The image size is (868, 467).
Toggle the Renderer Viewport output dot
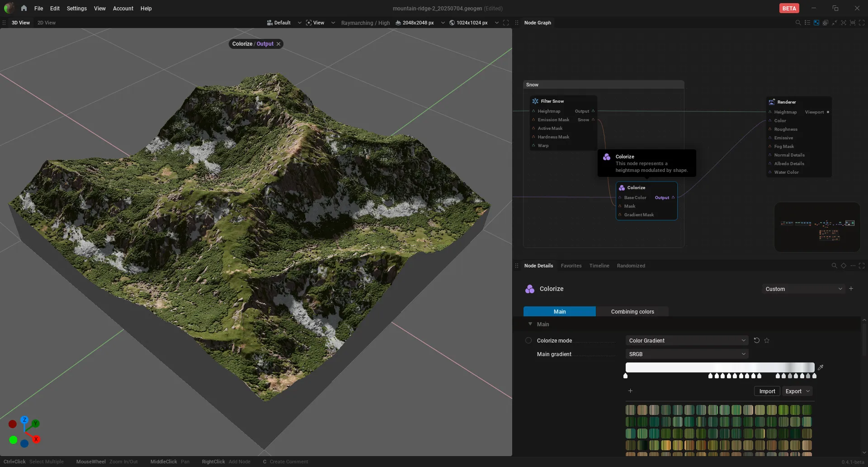[828, 112]
